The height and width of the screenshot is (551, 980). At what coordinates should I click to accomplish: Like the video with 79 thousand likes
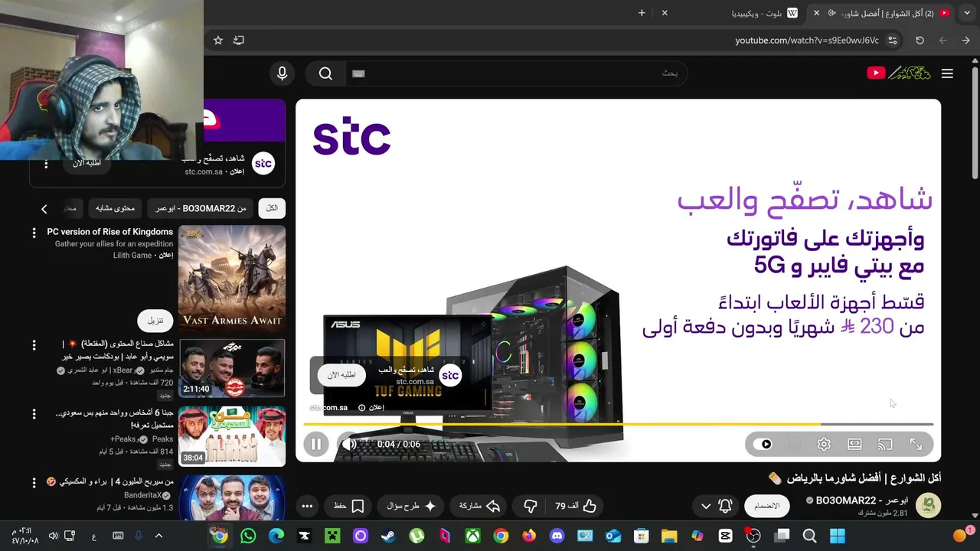pos(576,506)
